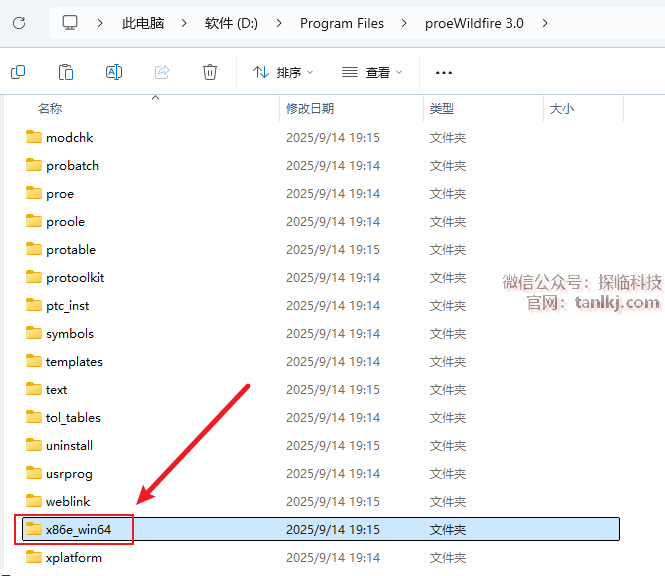Select the probatch folder name

click(73, 165)
